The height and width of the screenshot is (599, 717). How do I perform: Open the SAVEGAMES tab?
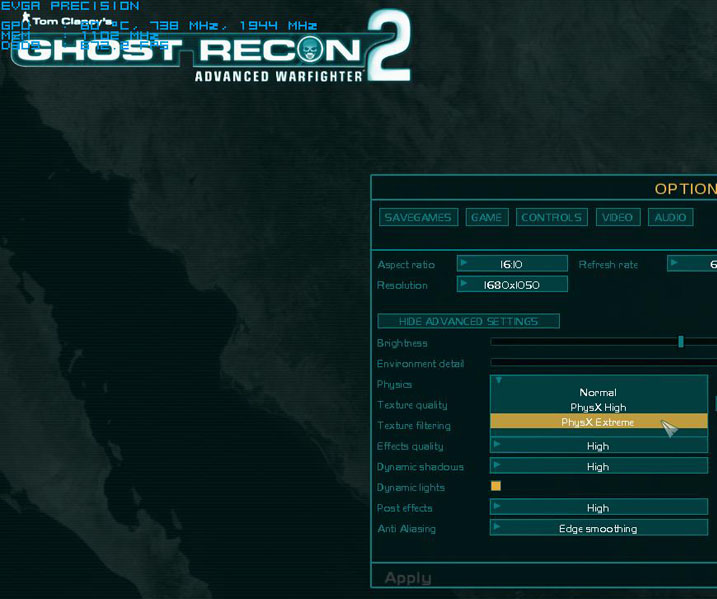(418, 217)
